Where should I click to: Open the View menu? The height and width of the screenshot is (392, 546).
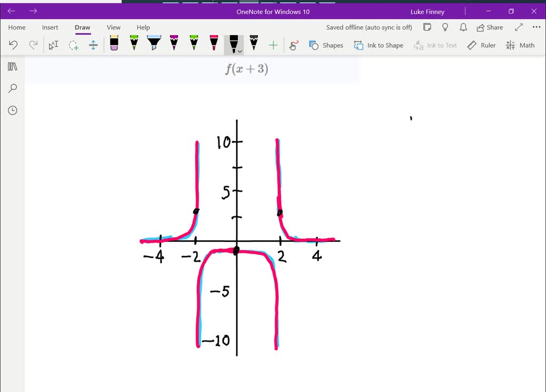click(113, 27)
